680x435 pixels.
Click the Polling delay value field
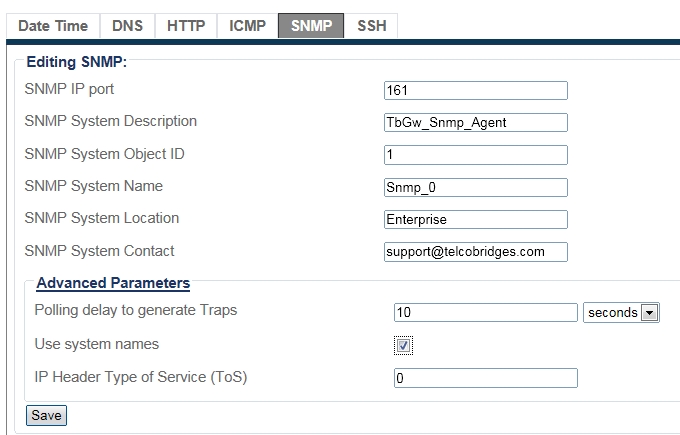[485, 313]
